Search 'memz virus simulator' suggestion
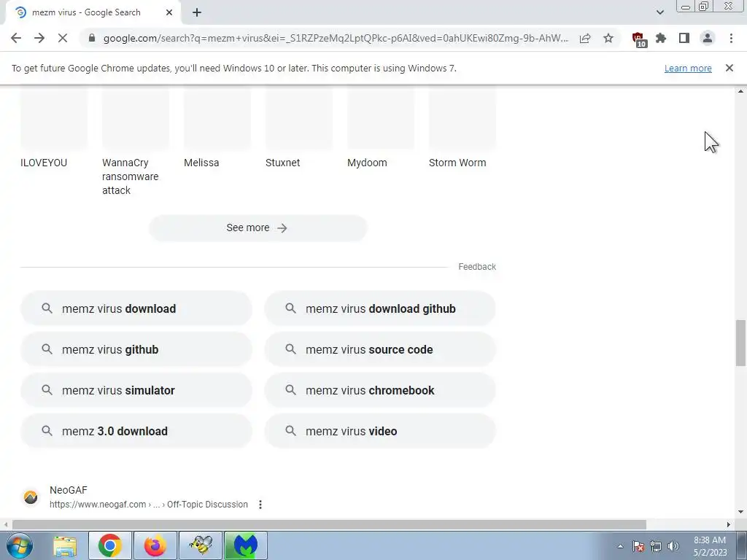 point(136,391)
